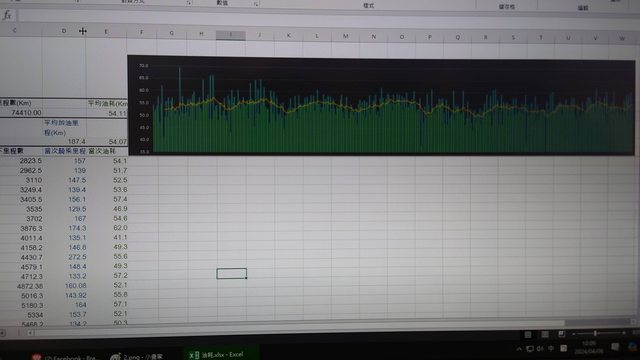Click the fuel consumption chart
This screenshot has width=640, height=360.
point(381,105)
